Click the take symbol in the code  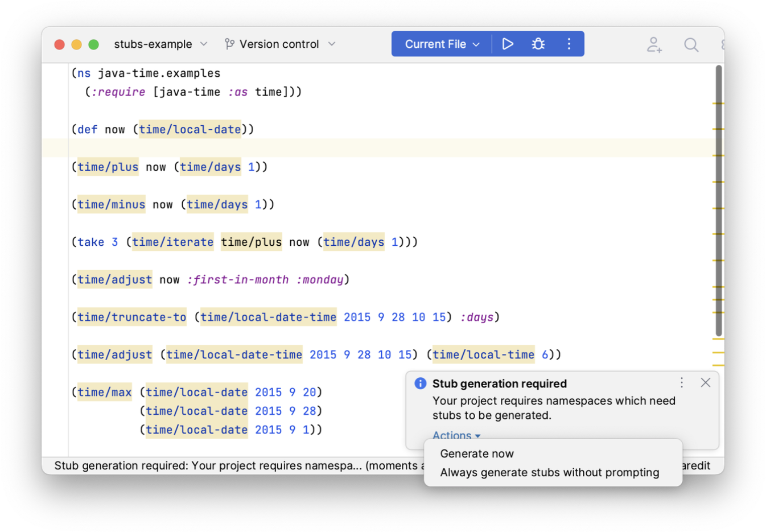click(91, 242)
